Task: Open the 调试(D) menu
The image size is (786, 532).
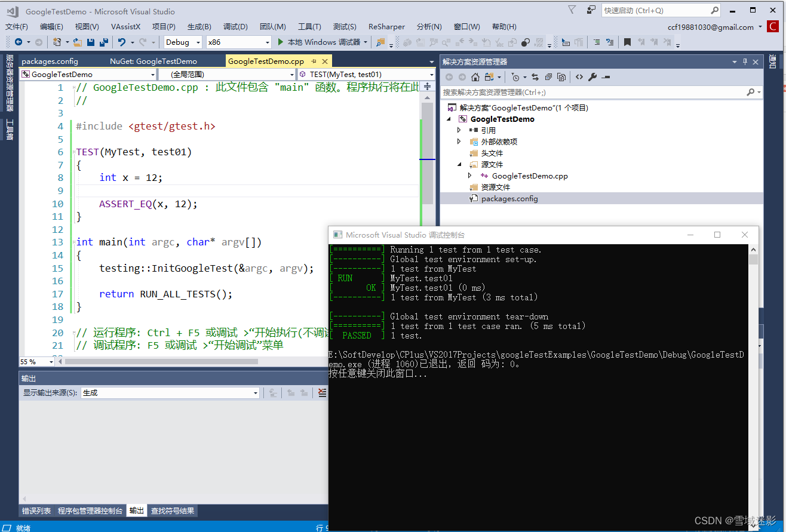Action: (x=235, y=27)
